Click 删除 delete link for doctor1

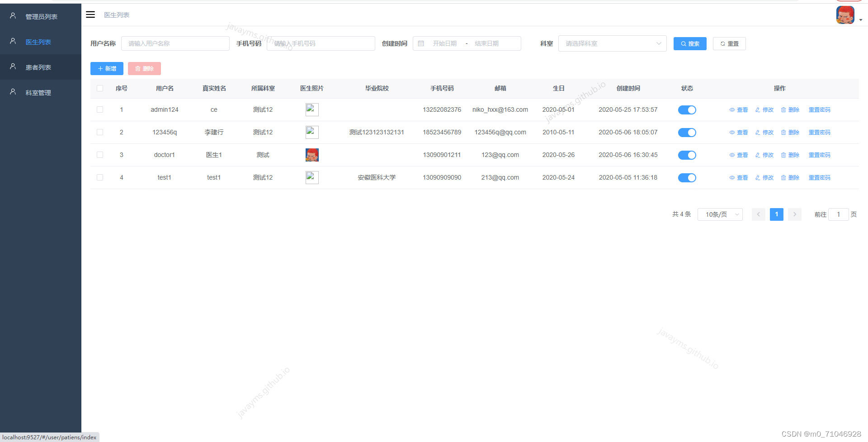[x=790, y=155]
